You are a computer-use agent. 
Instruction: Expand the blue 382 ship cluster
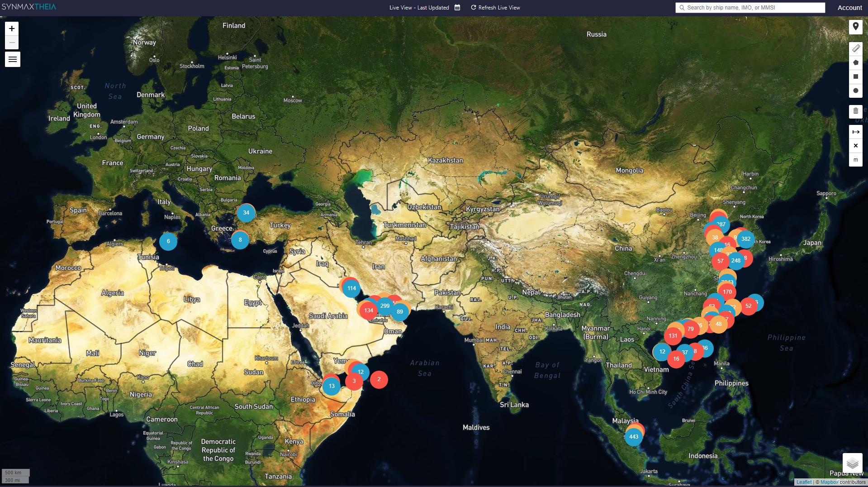746,239
